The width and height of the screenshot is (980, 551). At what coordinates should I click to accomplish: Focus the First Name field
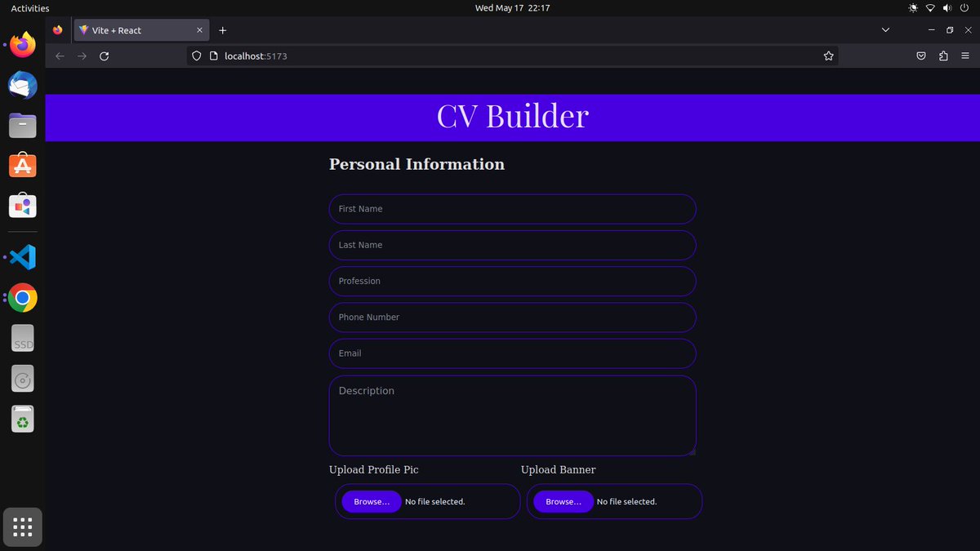pyautogui.click(x=512, y=209)
